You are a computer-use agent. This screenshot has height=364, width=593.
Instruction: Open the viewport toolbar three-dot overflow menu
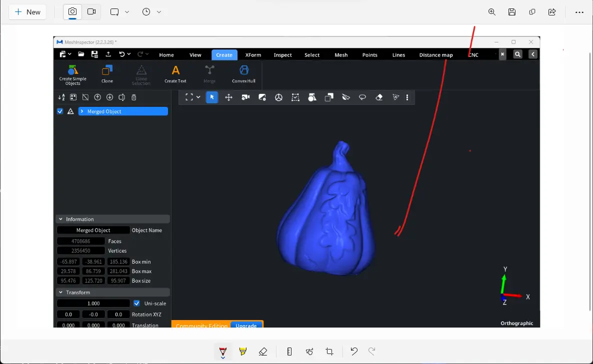pos(407,97)
